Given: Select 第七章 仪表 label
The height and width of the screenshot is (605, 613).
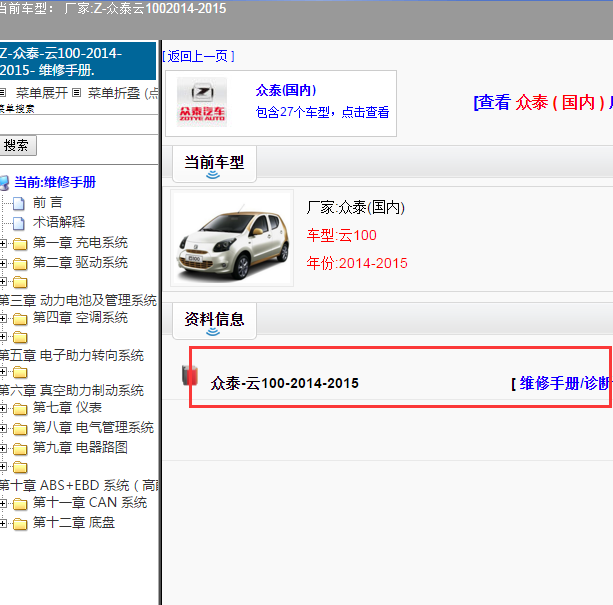Looking at the screenshot, I should pos(67,408).
